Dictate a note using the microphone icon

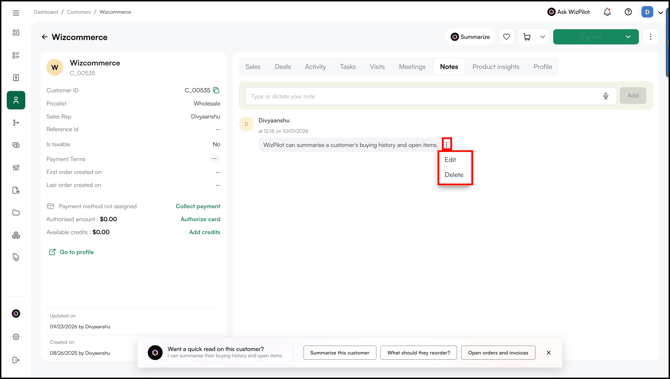[605, 96]
